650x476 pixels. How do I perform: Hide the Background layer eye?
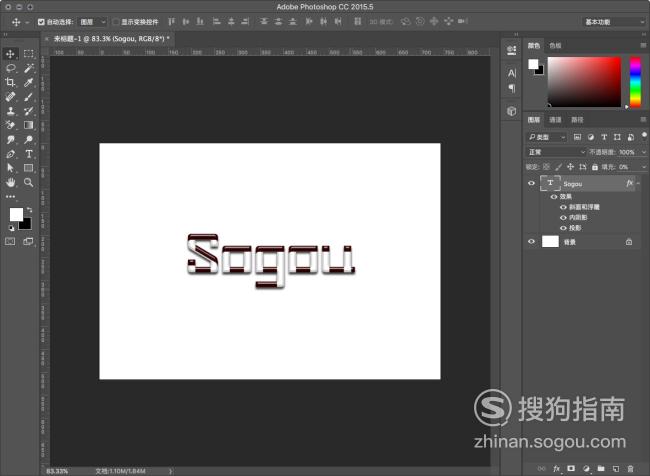click(531, 241)
